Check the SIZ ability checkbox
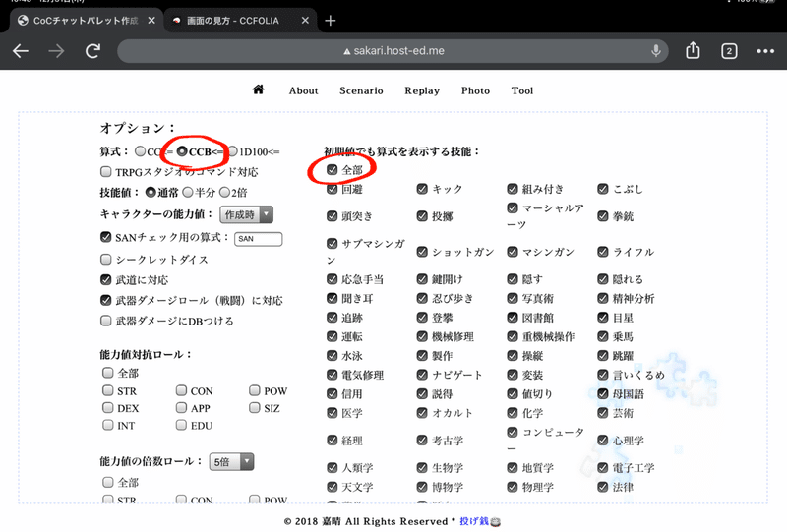This screenshot has height=532, width=787. click(255, 407)
